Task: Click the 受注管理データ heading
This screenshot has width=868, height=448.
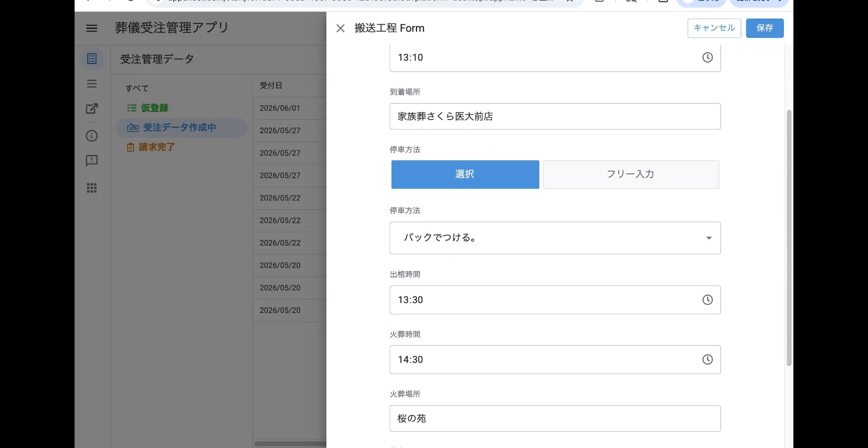Action: pos(157,59)
